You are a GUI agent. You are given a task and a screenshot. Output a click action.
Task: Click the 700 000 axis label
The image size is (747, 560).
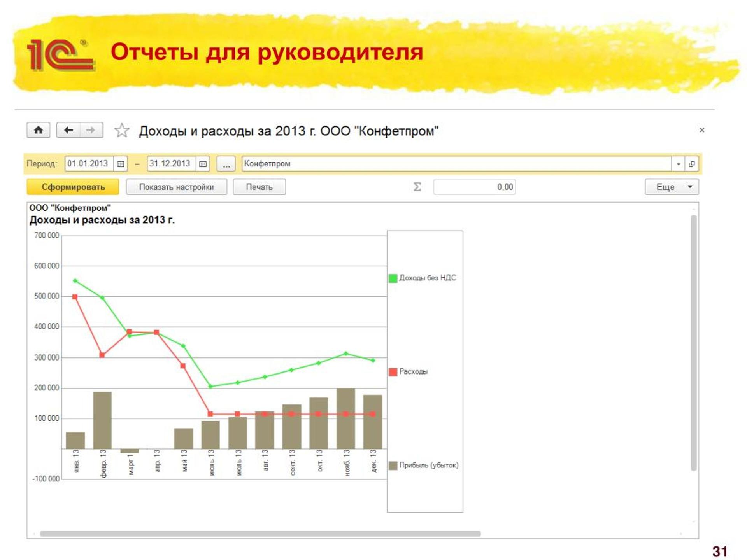pos(47,235)
